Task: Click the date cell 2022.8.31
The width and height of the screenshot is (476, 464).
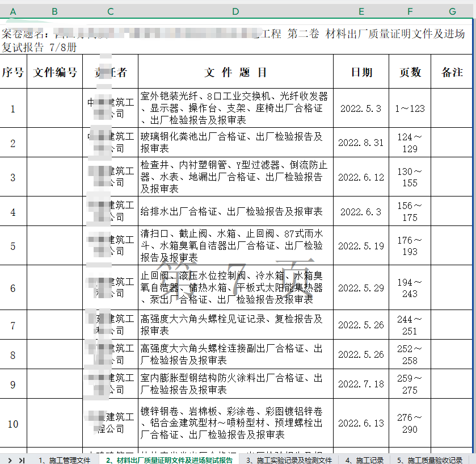Action: coord(361,143)
